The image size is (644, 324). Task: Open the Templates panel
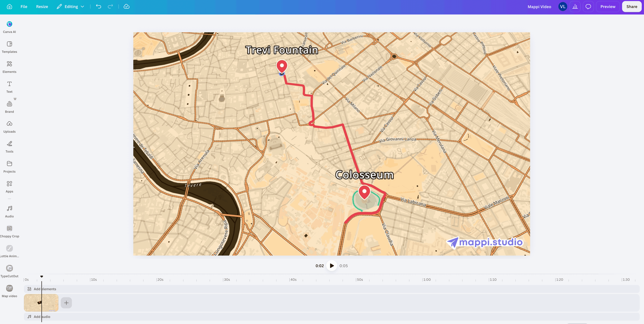tap(10, 47)
